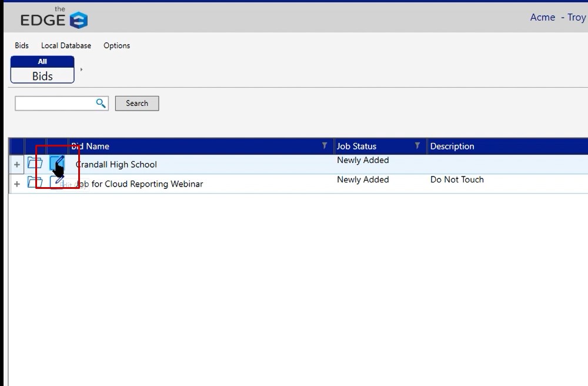Expand the Job for Cloud Reporting Webinar row
This screenshot has width=588, height=386.
coord(16,184)
